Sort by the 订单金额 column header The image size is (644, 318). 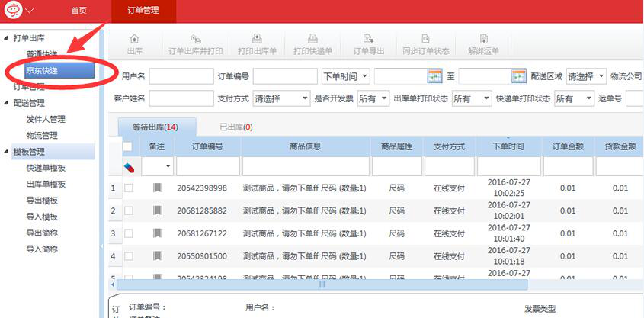pyautogui.click(x=568, y=146)
